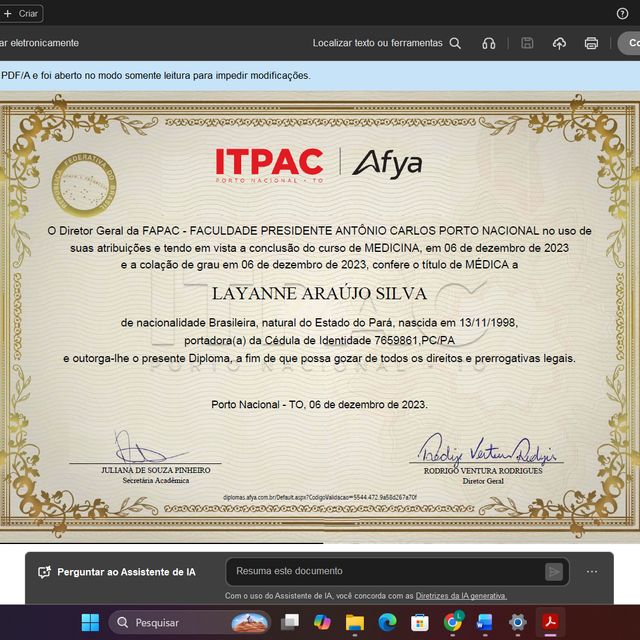Click 'Porto Nacional - TO, 06 de dezembro de 2023.'

(319, 404)
